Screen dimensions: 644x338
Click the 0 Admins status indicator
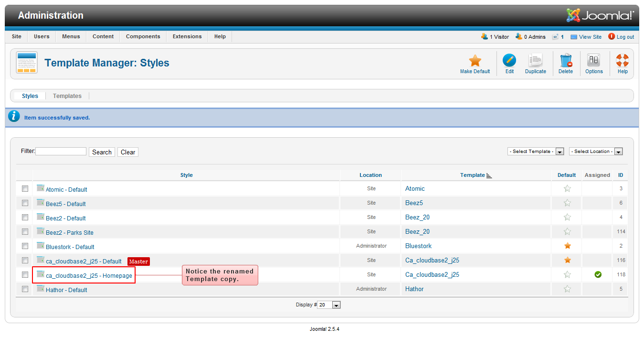click(530, 37)
